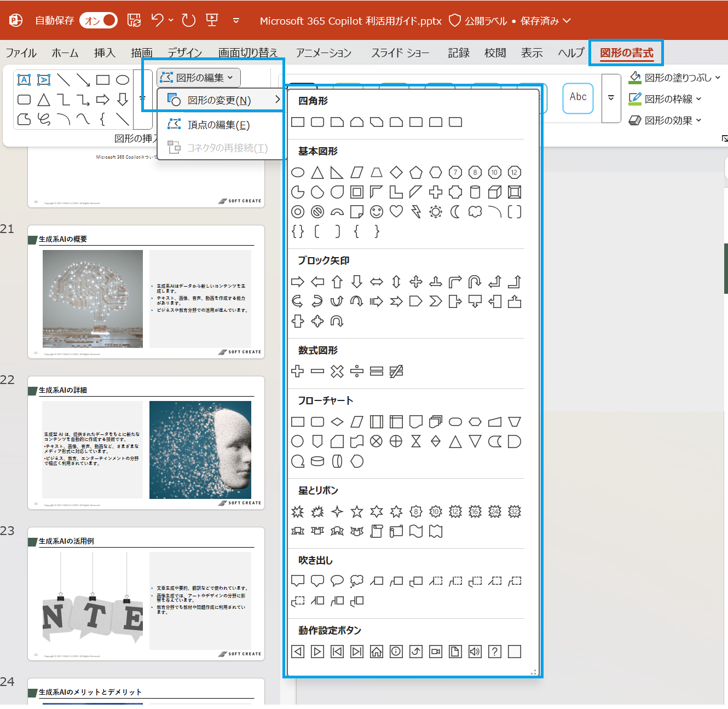Choose the pentagon in 基本図形
Screen dimensions: 728x709
pyautogui.click(x=416, y=173)
